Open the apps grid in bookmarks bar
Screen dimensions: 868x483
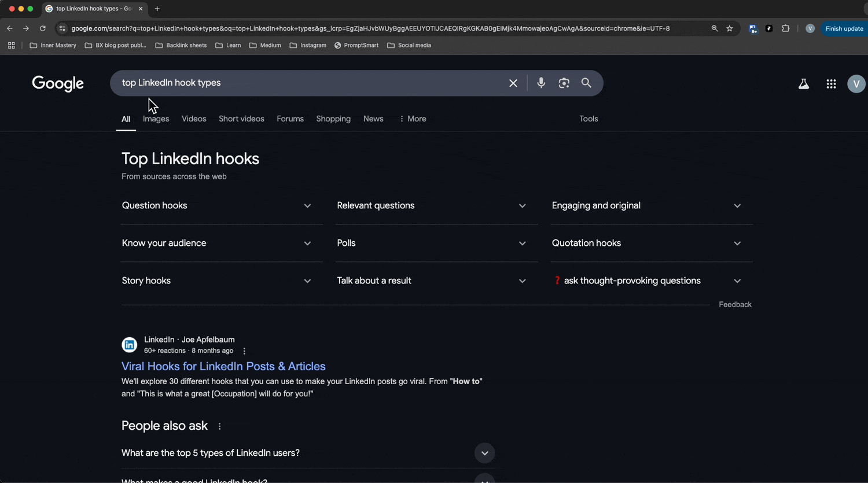coord(11,45)
